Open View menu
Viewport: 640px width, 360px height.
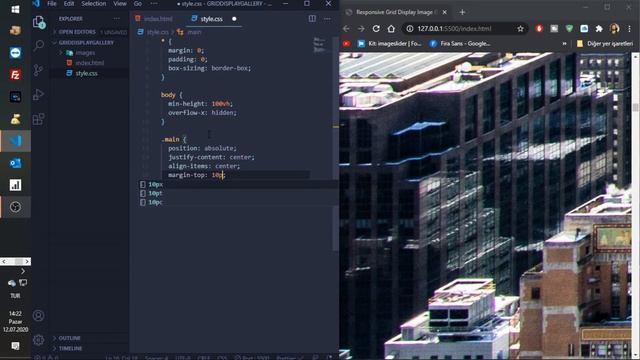[120, 4]
